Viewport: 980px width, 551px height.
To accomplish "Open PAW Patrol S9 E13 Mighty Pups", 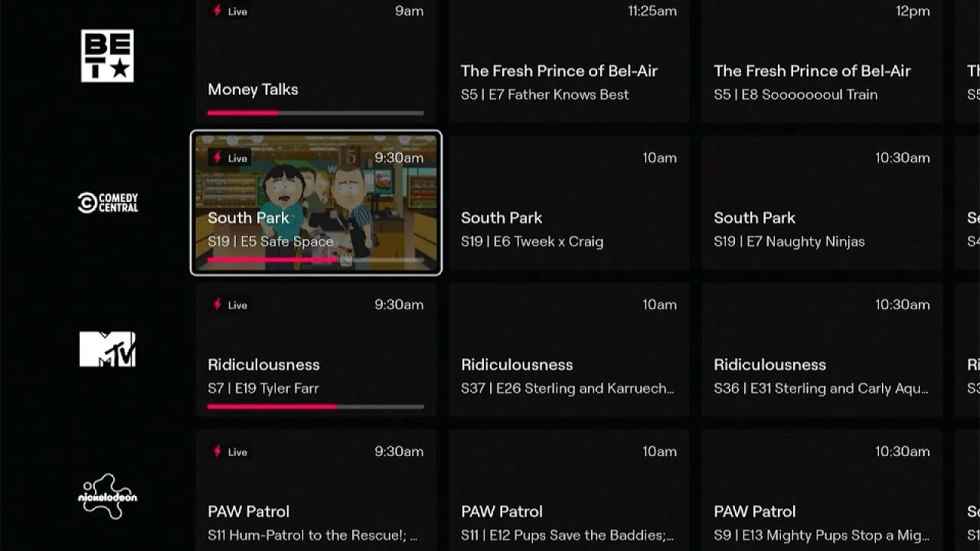I will coord(822,491).
